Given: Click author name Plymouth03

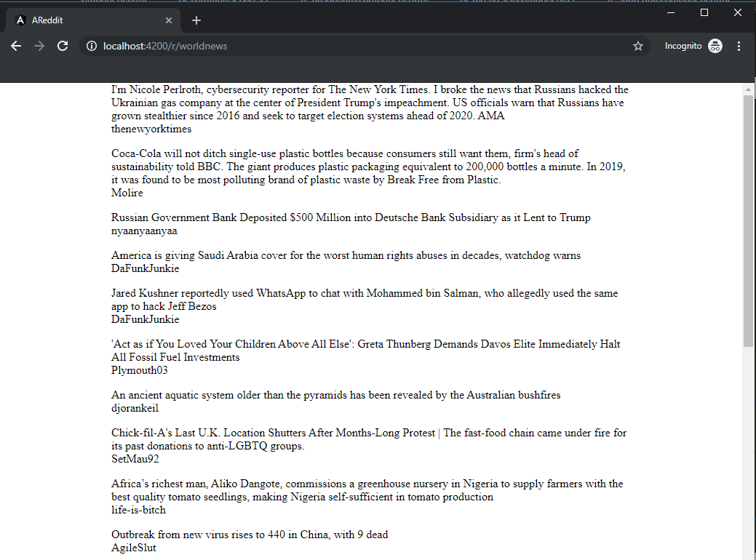Looking at the screenshot, I should coord(140,370).
